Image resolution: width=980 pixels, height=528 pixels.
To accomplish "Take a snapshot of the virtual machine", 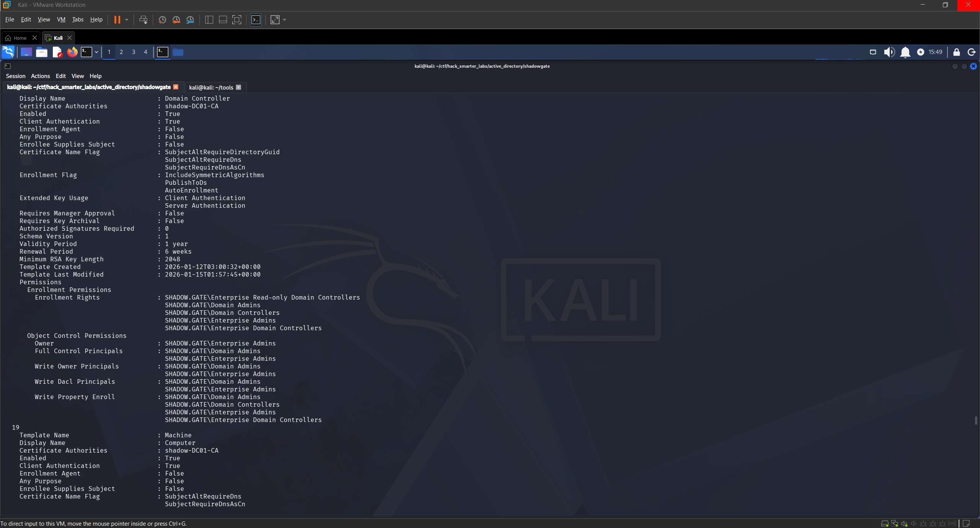I will (x=162, y=20).
